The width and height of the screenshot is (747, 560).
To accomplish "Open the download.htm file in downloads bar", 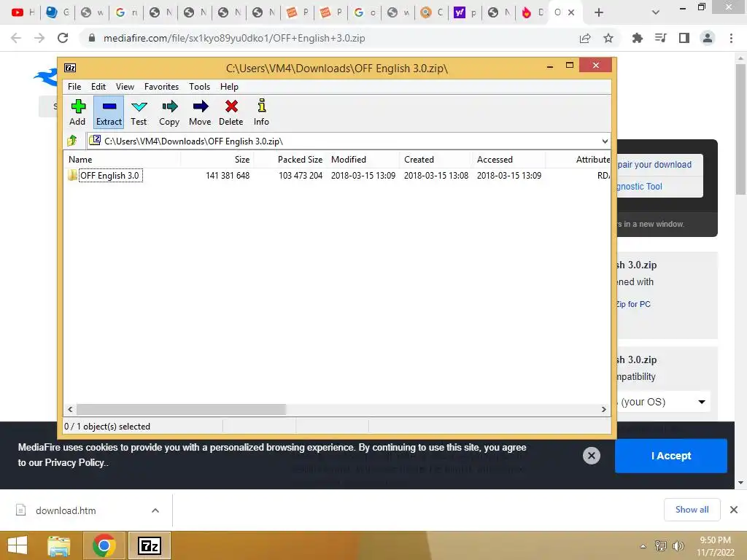I will click(66, 510).
